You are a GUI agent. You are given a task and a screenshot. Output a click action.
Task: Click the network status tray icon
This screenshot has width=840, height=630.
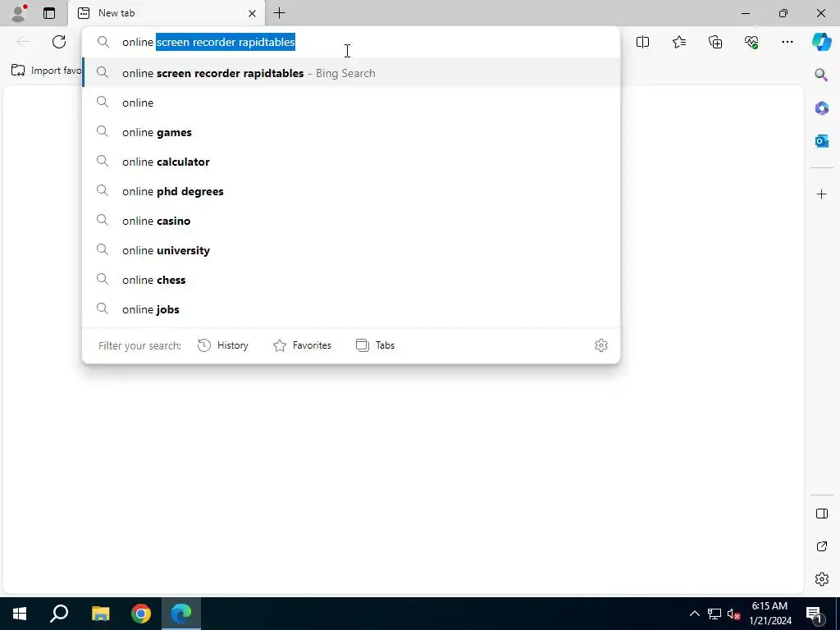click(714, 614)
